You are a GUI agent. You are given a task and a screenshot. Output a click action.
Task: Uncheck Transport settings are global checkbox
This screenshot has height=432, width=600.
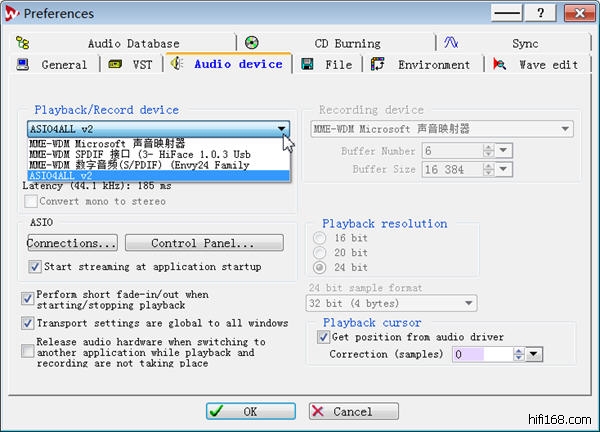point(28,323)
